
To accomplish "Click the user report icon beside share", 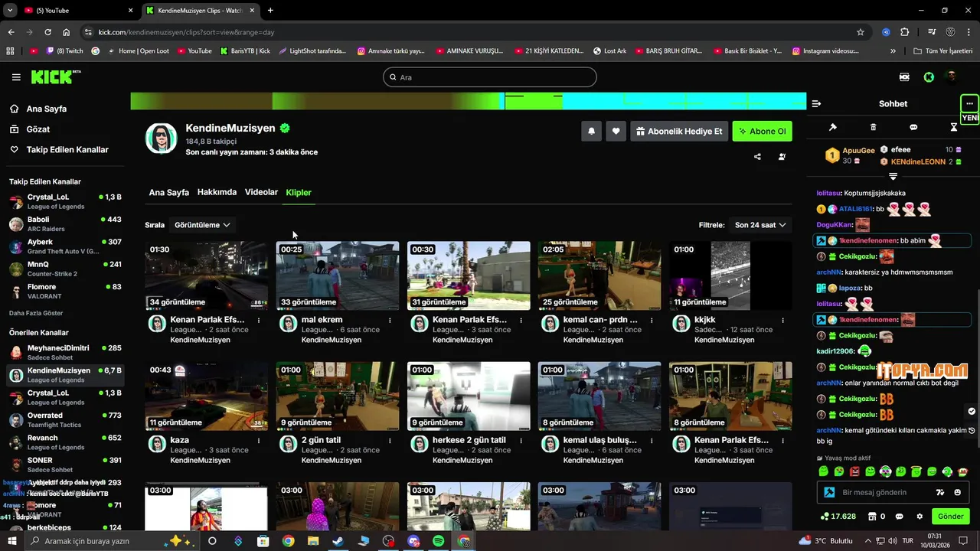I will click(x=782, y=157).
